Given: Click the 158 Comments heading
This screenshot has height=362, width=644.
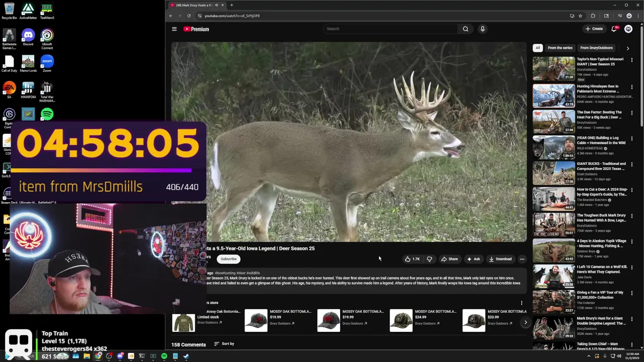Looking at the screenshot, I should (189, 344).
